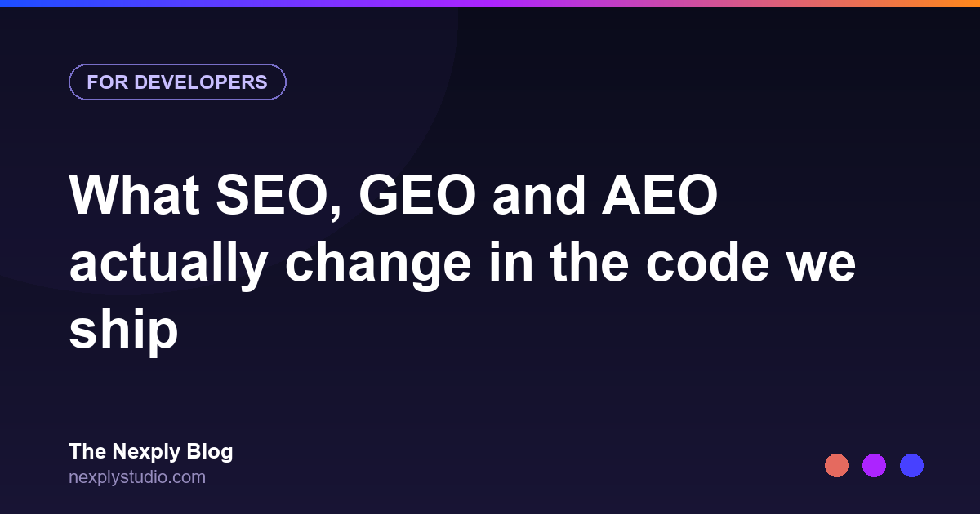Open The Nexply Blog label
The image size is (980, 514).
point(151,451)
